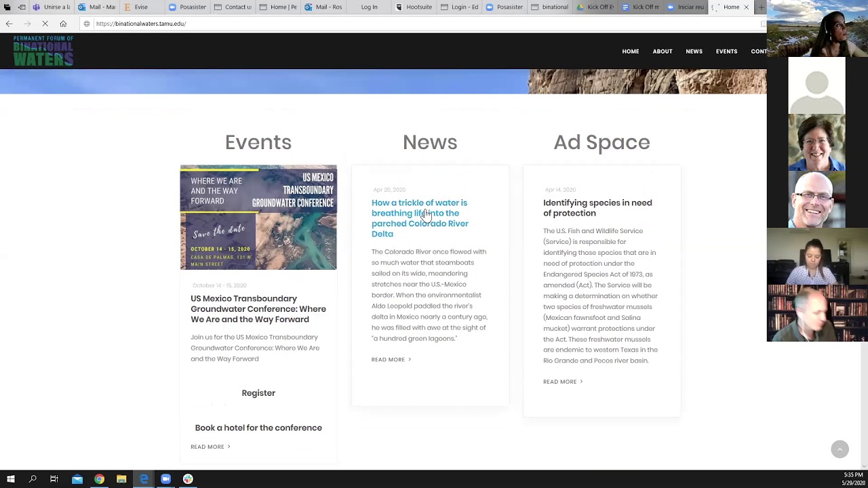This screenshot has height=488, width=868.
Task: Open the Iniciar reu tab
Action: (686, 7)
